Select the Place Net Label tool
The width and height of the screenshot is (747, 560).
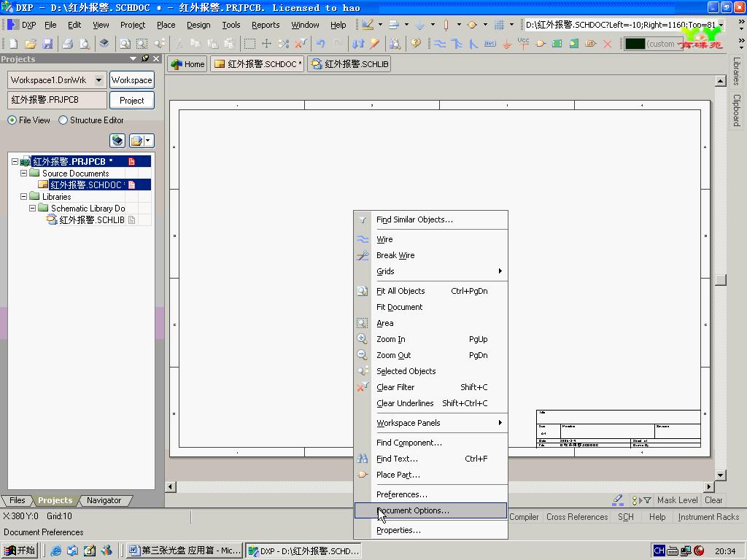[490, 44]
